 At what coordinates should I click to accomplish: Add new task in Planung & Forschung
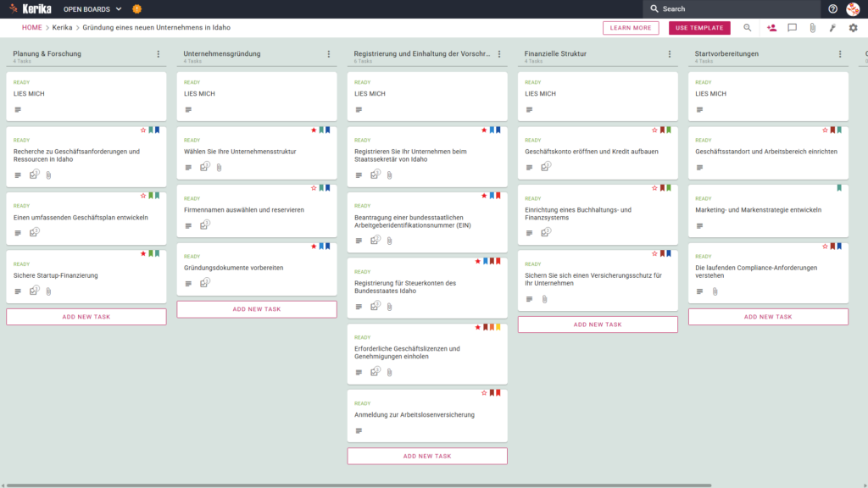(86, 317)
